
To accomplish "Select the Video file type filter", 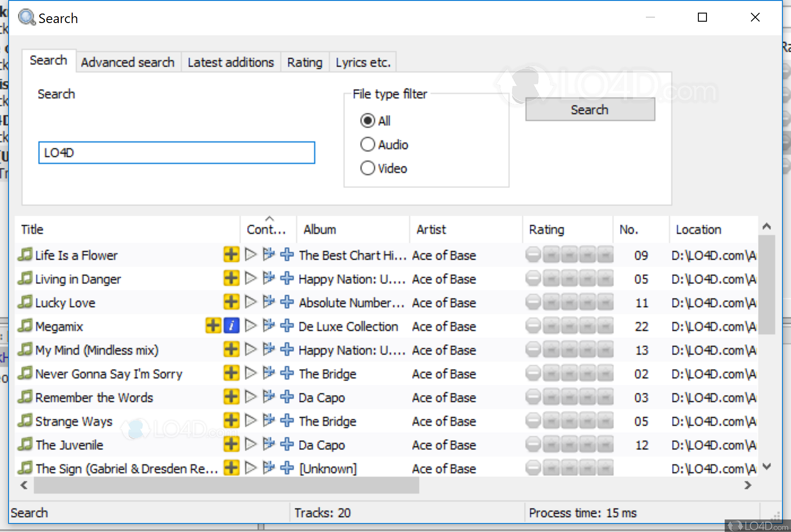I will (367, 168).
